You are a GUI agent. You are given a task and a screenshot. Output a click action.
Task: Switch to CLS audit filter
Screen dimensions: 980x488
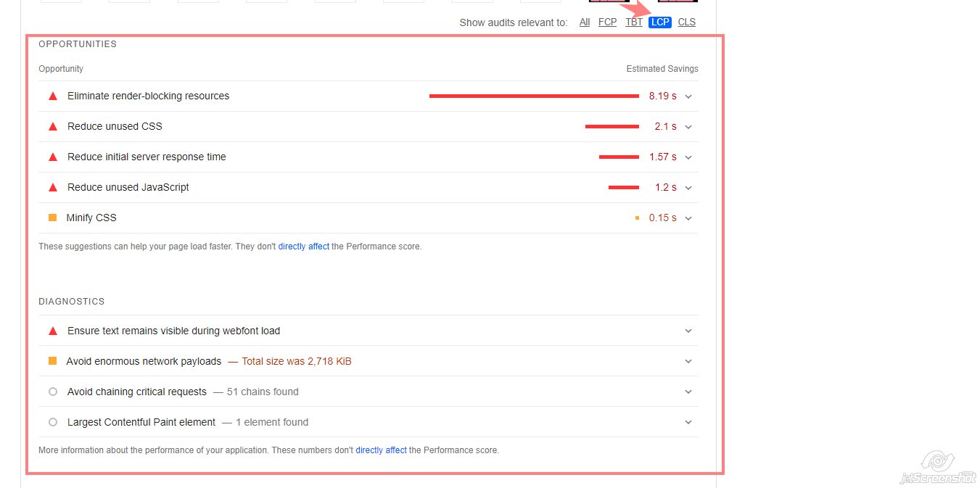(x=686, y=22)
